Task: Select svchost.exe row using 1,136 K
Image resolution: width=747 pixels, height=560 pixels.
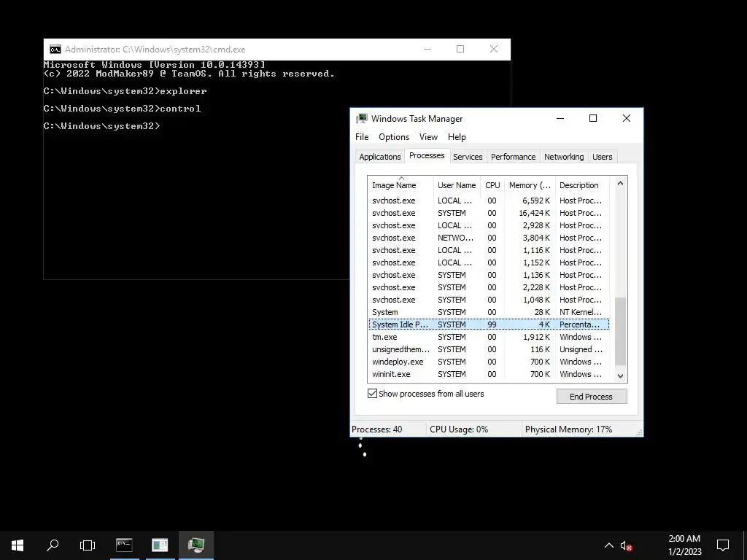Action: [489, 275]
